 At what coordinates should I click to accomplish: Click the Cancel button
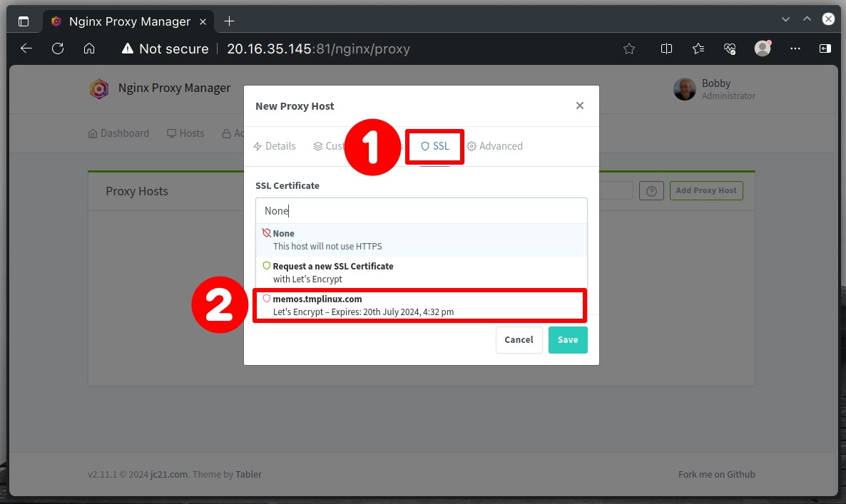pyautogui.click(x=519, y=339)
